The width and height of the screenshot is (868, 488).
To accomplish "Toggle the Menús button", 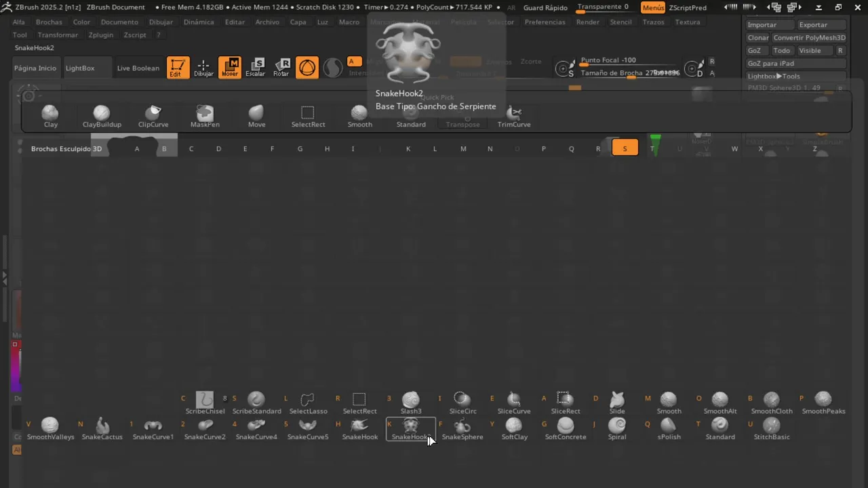I will click(653, 7).
